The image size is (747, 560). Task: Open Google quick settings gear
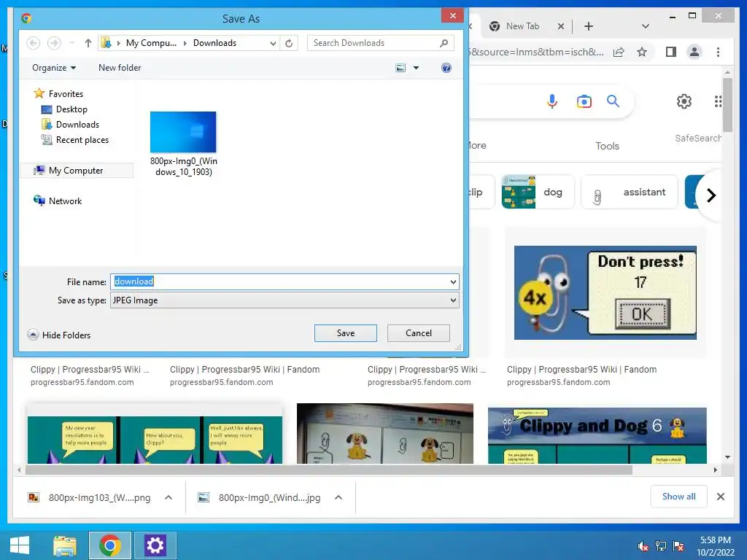(x=684, y=101)
